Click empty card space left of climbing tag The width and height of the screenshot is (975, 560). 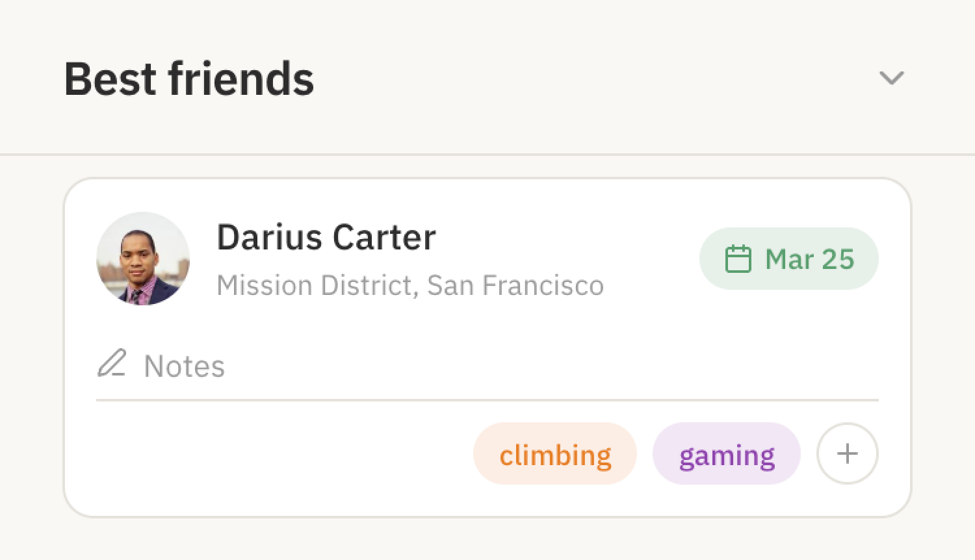pyautogui.click(x=279, y=455)
